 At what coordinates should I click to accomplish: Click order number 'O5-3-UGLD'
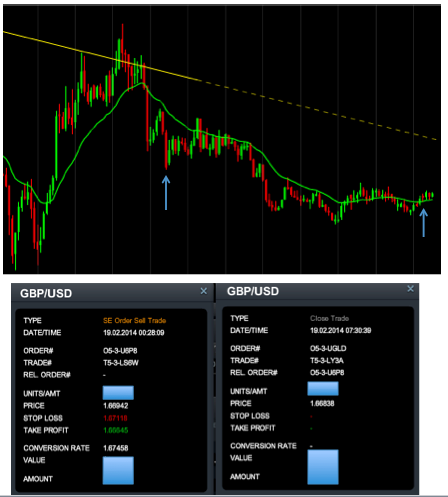tap(328, 348)
